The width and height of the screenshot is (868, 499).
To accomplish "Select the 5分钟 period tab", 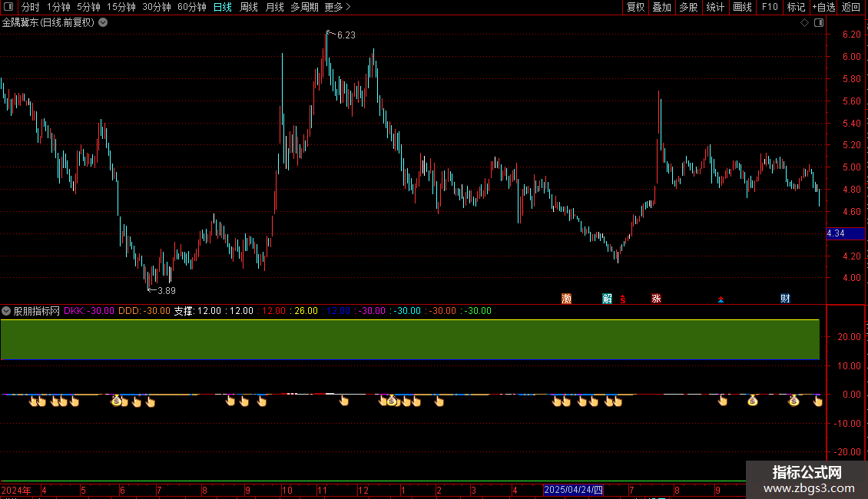I will (x=88, y=7).
